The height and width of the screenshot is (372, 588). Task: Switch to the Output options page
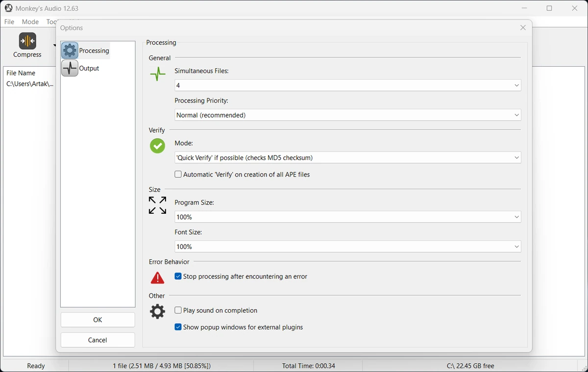coord(81,68)
